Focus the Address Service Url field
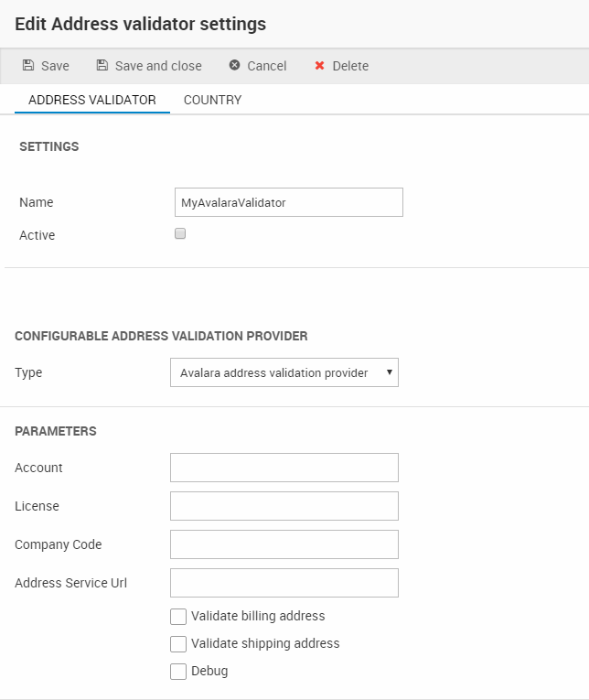Screen dimensions: 589x700 [284, 583]
